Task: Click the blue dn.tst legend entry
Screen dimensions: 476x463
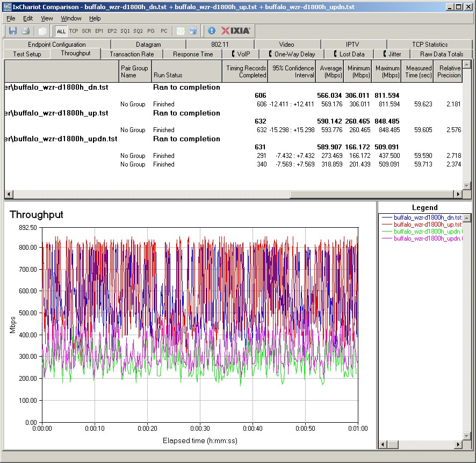Action: click(422, 218)
